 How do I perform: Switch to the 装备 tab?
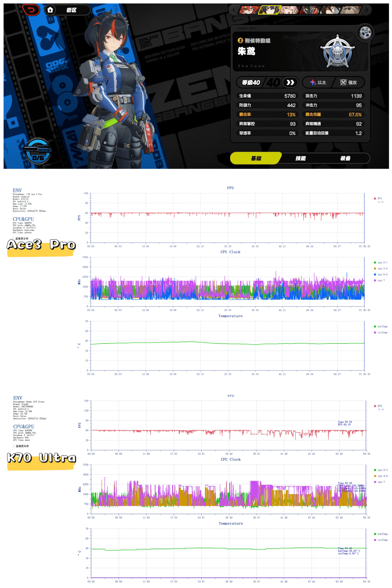(x=345, y=158)
